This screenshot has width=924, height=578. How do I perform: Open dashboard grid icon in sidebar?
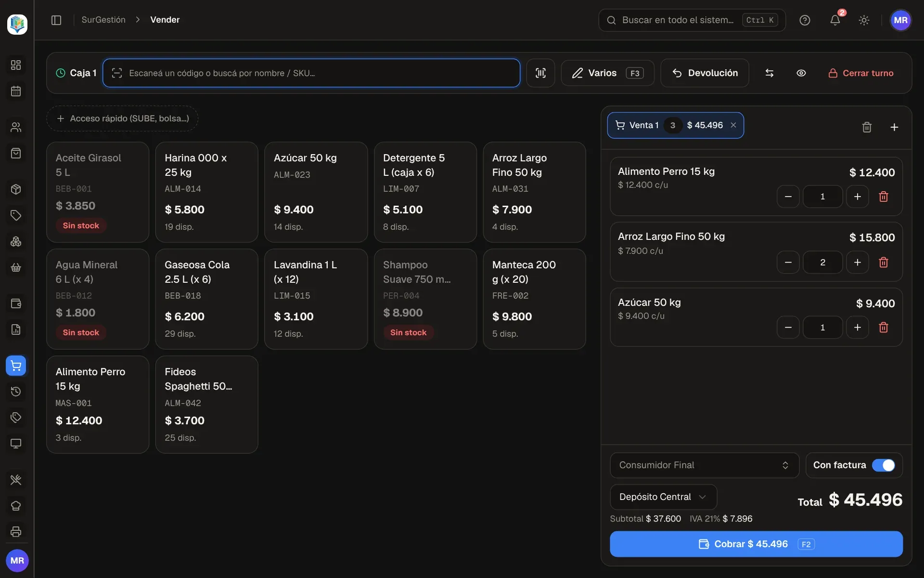(16, 65)
